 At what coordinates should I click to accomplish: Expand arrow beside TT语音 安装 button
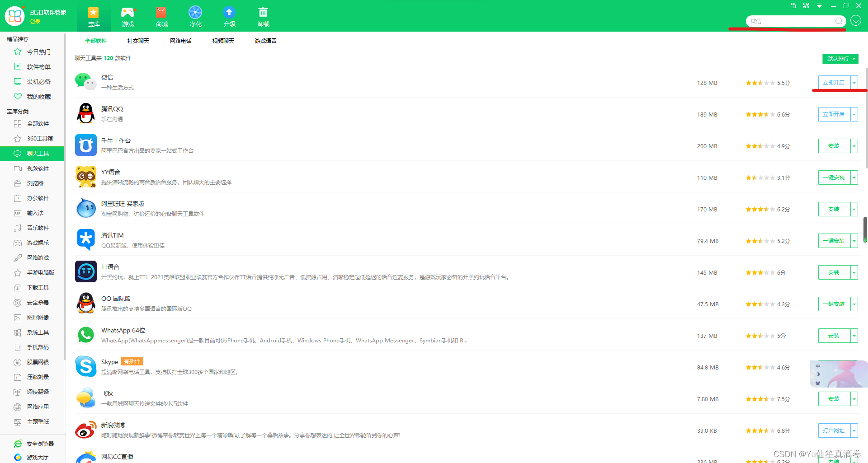point(854,272)
